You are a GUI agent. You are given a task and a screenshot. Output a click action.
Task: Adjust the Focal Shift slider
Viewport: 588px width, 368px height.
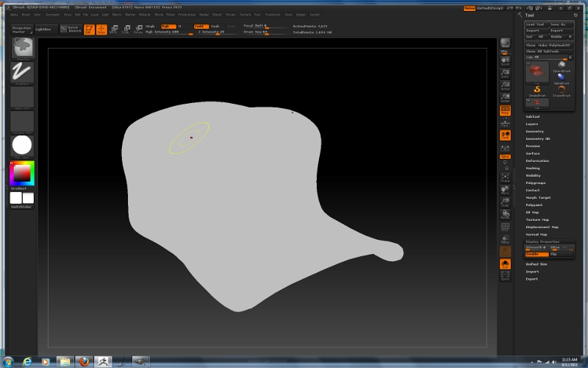[265, 26]
